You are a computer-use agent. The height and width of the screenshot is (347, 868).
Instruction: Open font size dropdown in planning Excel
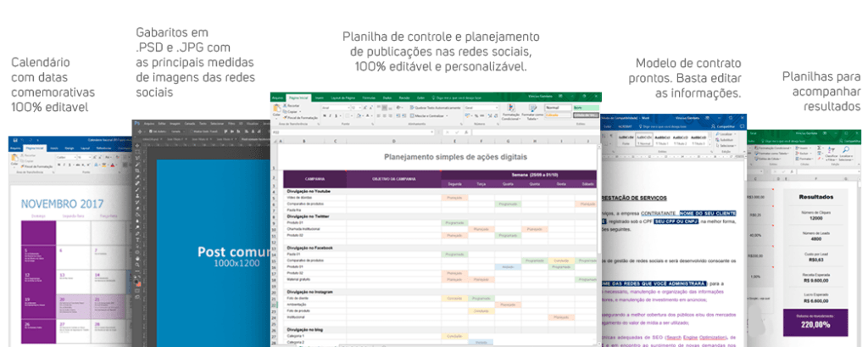[x=359, y=108]
